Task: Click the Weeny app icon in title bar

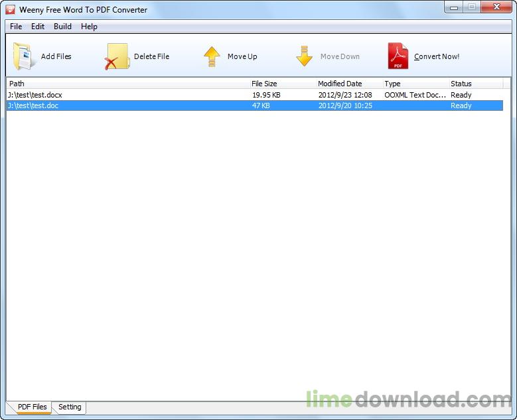Action: [x=10, y=9]
